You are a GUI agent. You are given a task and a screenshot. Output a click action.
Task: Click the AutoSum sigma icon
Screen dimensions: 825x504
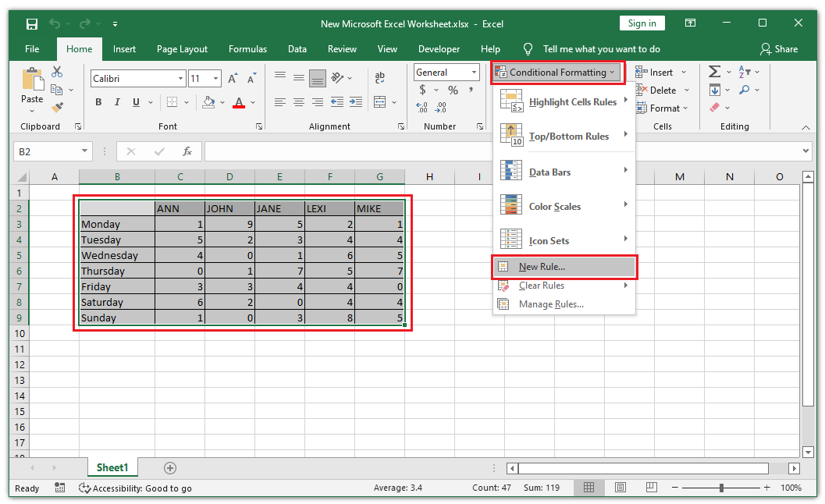[714, 71]
